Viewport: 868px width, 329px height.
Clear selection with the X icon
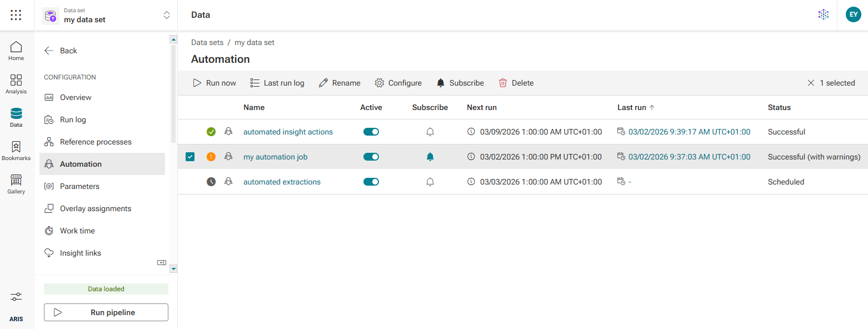point(811,83)
